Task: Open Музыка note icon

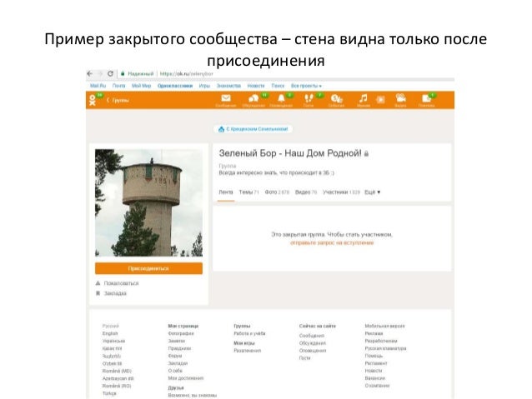Action: point(363,100)
